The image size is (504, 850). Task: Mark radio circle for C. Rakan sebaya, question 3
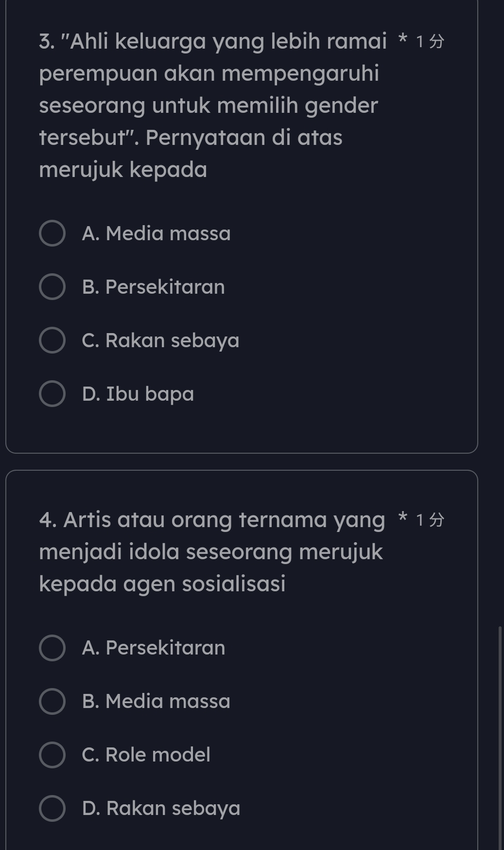point(52,340)
